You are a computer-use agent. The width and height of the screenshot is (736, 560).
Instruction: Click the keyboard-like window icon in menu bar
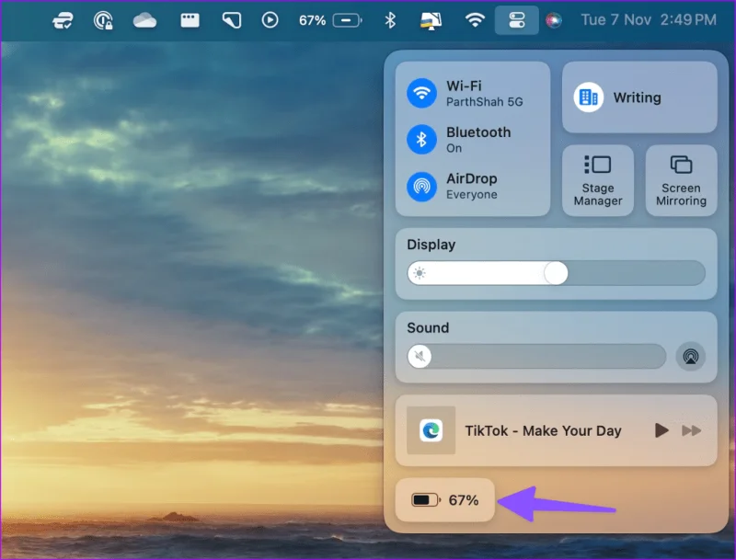(x=190, y=20)
